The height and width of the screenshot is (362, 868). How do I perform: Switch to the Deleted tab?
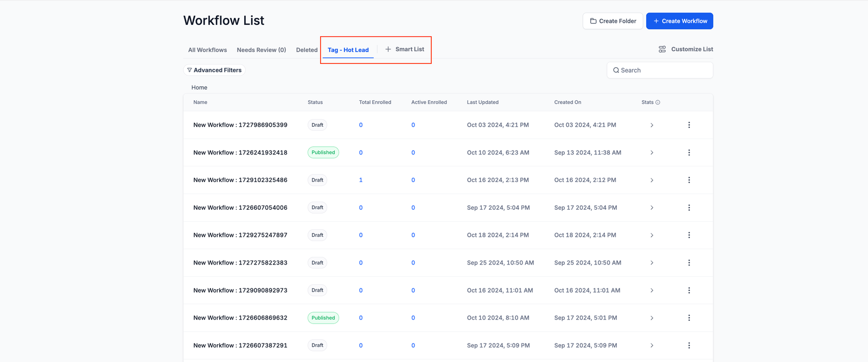tap(307, 50)
